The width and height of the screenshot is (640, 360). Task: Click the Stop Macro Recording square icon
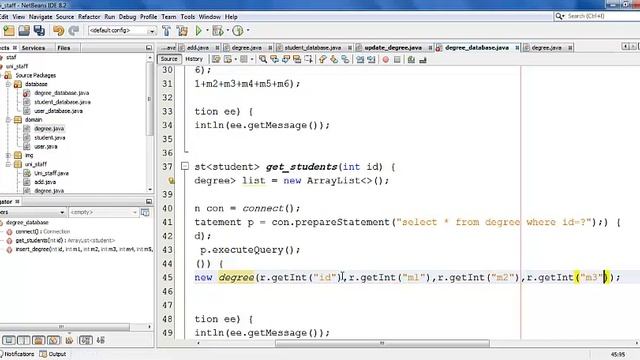[x=397, y=60]
